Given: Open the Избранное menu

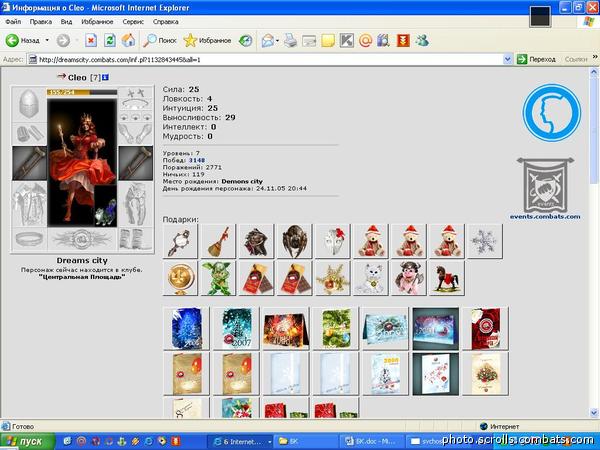Looking at the screenshot, I should click(x=97, y=22).
